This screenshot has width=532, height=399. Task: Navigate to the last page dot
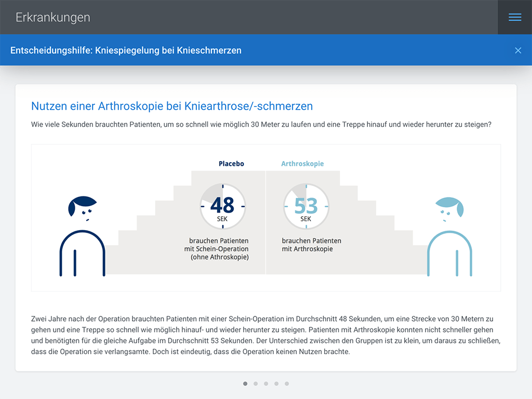coord(287,384)
